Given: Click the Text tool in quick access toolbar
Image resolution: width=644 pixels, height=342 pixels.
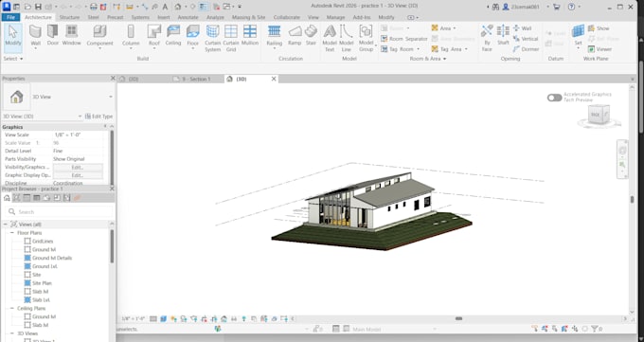Looking at the screenshot, I should click(165, 7).
